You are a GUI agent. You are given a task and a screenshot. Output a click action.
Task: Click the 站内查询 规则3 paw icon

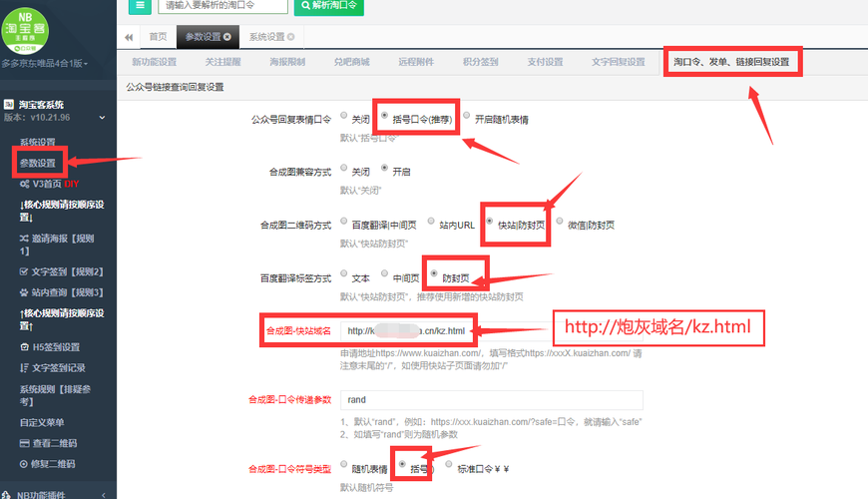[x=24, y=292]
